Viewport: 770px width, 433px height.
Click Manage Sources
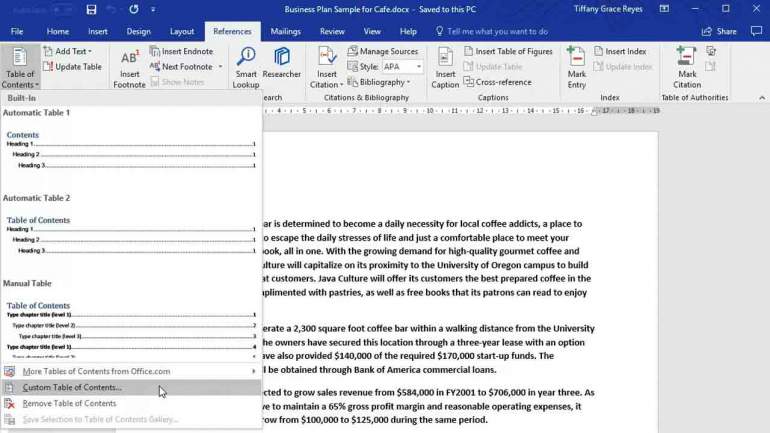(x=383, y=51)
